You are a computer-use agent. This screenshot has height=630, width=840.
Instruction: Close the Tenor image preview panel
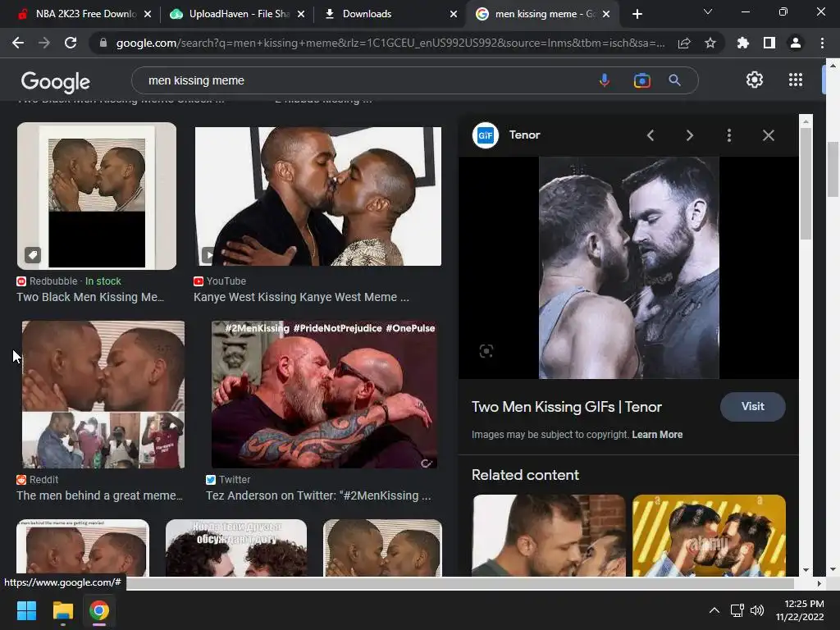click(x=769, y=135)
